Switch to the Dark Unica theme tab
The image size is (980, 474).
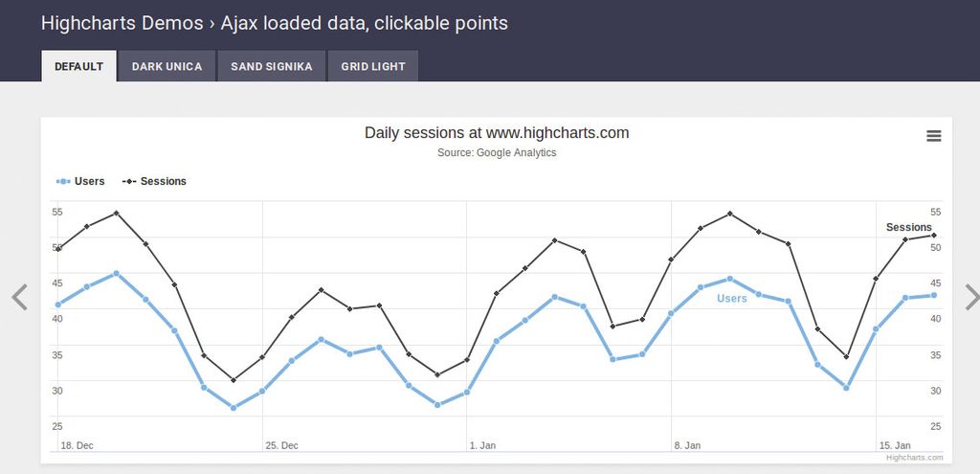tap(167, 66)
